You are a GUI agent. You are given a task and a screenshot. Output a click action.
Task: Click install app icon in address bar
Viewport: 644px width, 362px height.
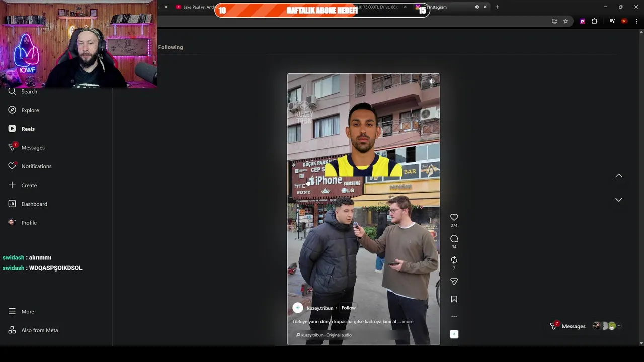click(554, 21)
